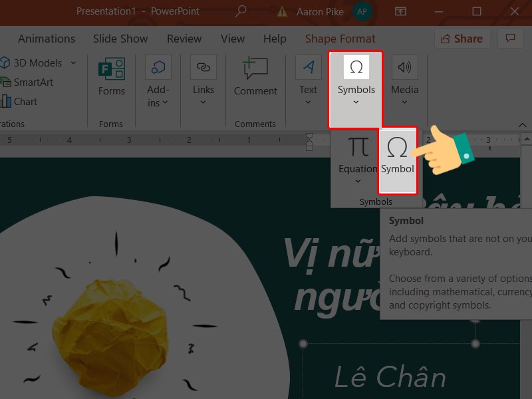Click the Share button
This screenshot has width=532, height=399.
point(462,39)
